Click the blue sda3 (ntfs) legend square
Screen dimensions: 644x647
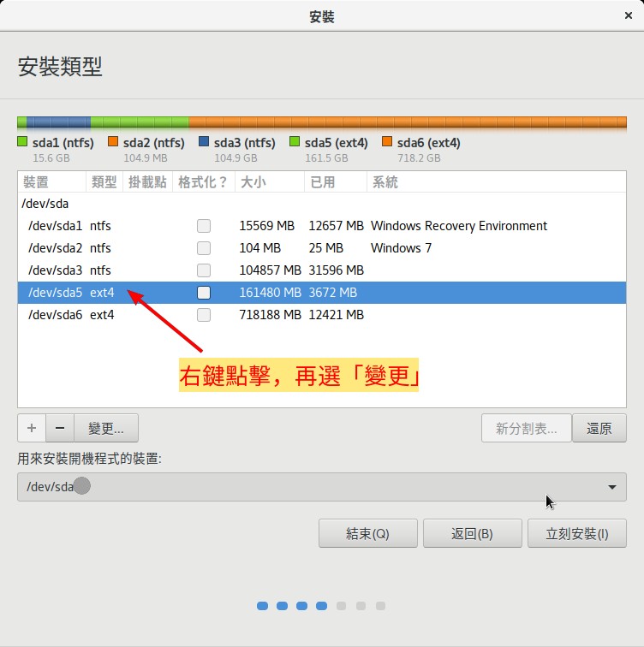coord(204,143)
